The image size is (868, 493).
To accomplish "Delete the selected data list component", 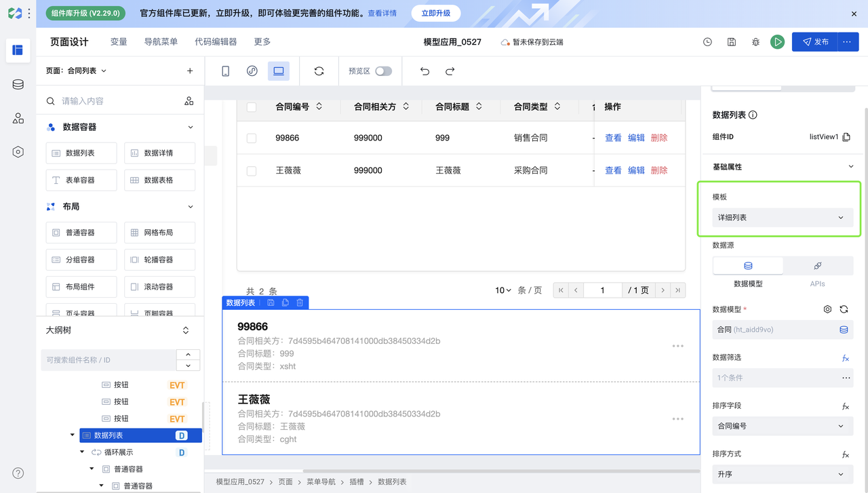I will click(300, 303).
